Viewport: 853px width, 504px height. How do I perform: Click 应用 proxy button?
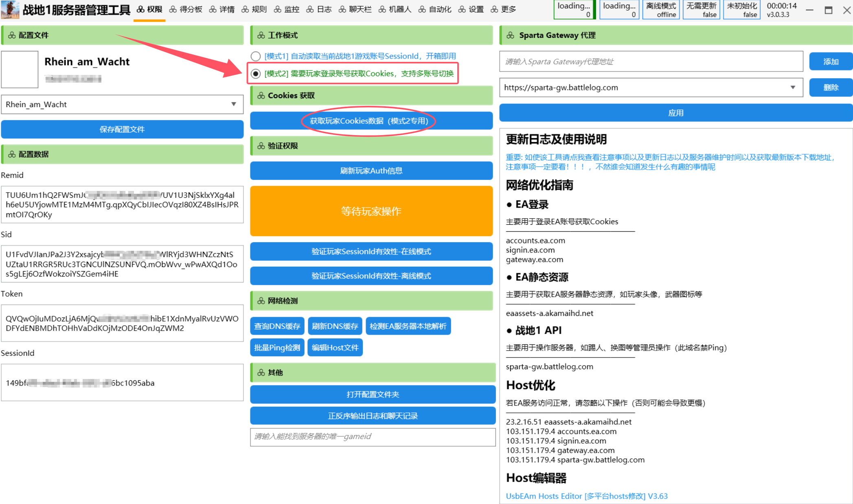676,113
